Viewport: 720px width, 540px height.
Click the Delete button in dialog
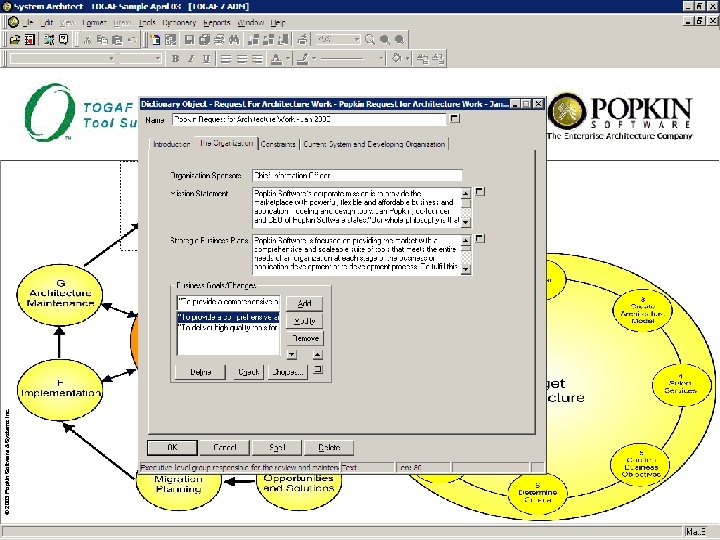(x=329, y=447)
